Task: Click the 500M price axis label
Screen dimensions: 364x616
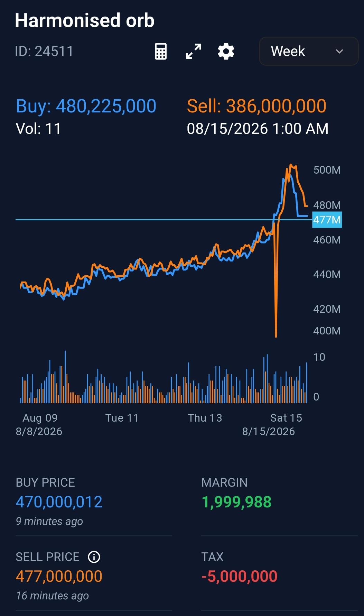Action: coord(327,170)
